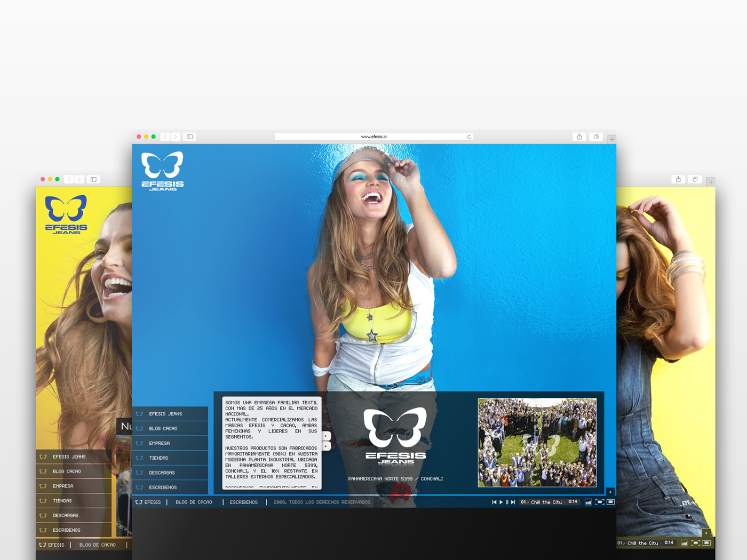Play the track in blue player
747x560 pixels.
click(x=500, y=502)
